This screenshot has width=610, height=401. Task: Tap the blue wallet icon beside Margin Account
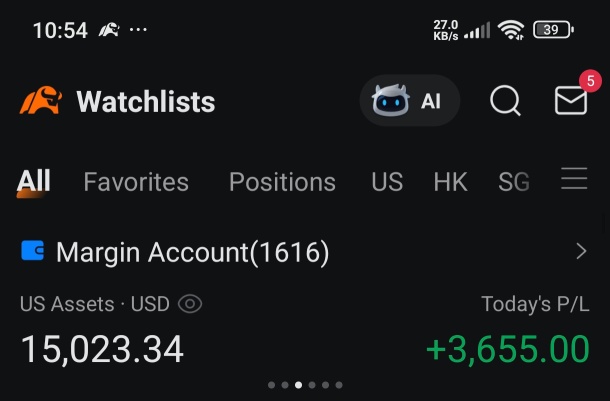32,250
